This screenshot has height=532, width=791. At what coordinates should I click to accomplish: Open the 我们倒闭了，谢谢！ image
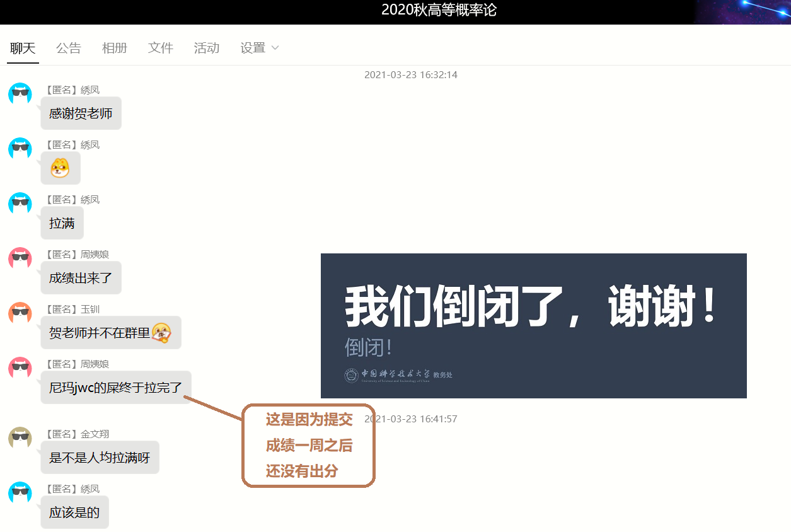coord(533,325)
